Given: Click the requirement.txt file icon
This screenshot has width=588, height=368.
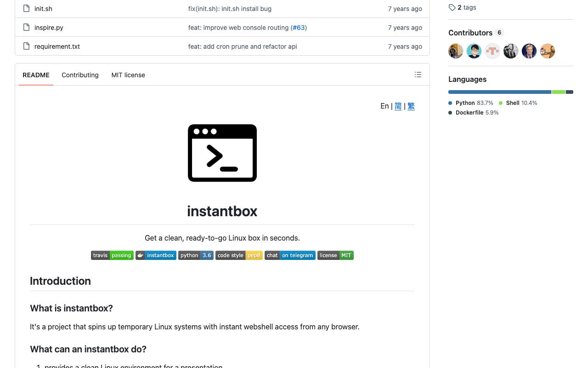Looking at the screenshot, I should (x=26, y=46).
